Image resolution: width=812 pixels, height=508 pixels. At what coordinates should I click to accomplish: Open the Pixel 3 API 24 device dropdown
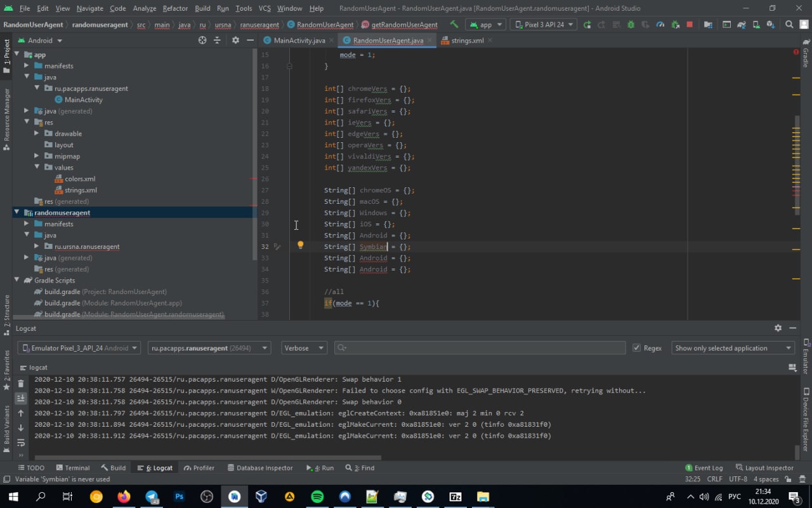[543, 25]
